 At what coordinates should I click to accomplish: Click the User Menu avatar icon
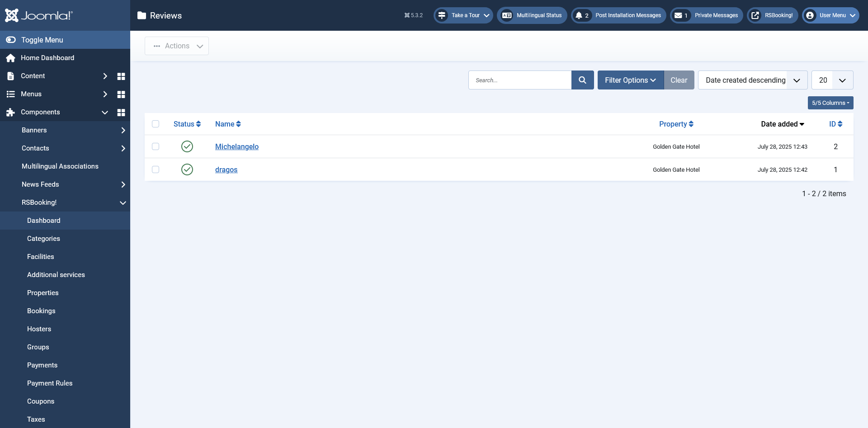[810, 15]
